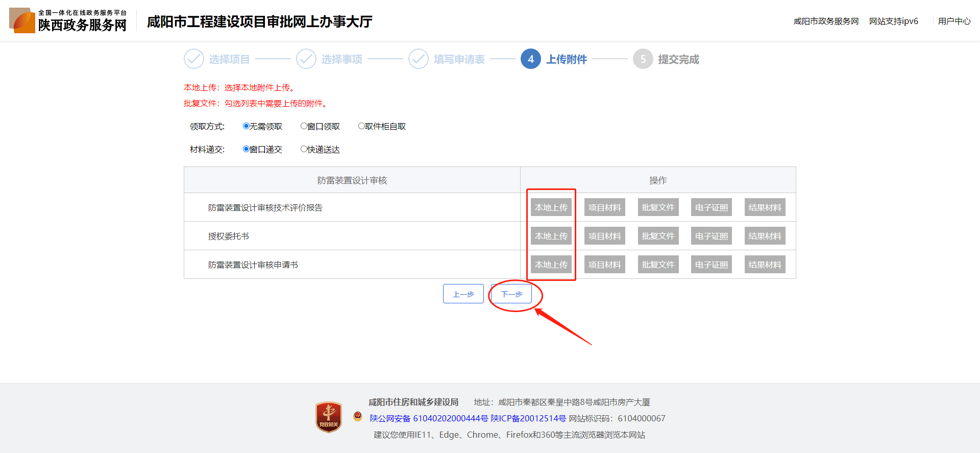Click the police emblem icon in footer
Viewport: 980px width, 453px height.
point(358,417)
